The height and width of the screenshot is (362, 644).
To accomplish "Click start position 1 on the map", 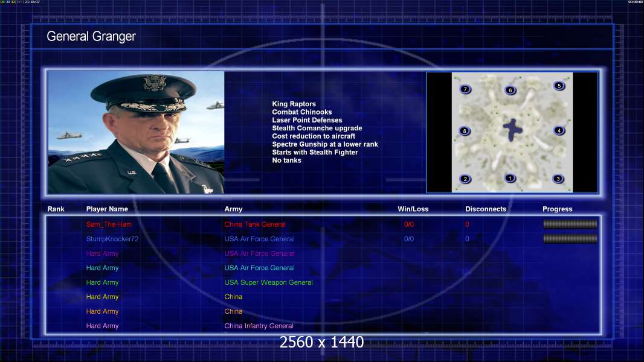I will point(510,178).
